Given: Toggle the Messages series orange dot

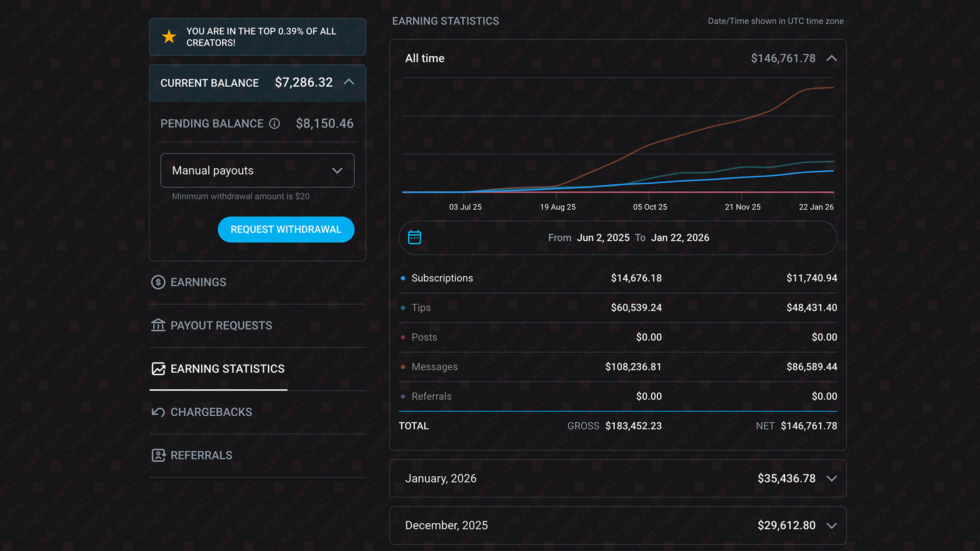Looking at the screenshot, I should click(x=403, y=367).
